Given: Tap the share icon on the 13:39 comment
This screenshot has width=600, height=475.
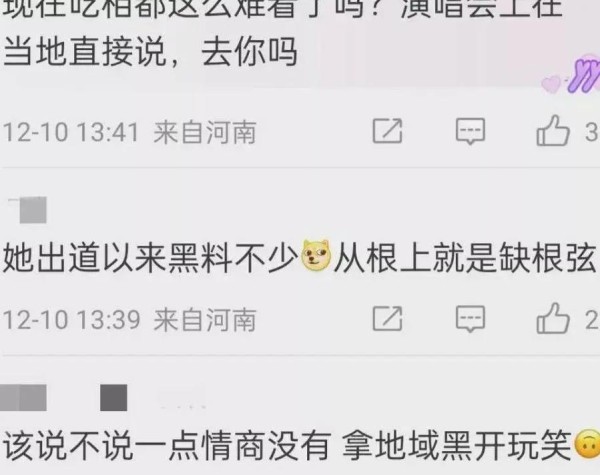Looking at the screenshot, I should point(387,318).
